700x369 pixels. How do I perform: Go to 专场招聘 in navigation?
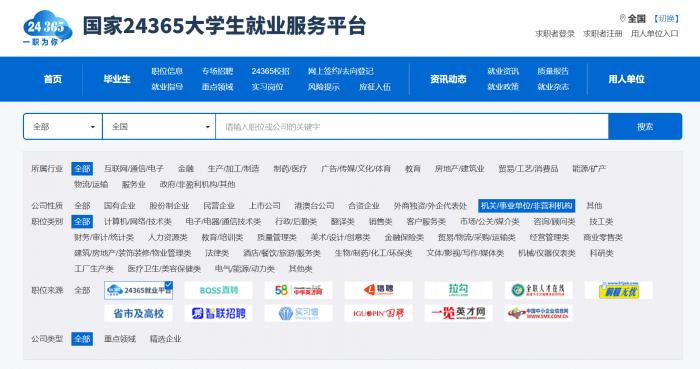click(217, 71)
